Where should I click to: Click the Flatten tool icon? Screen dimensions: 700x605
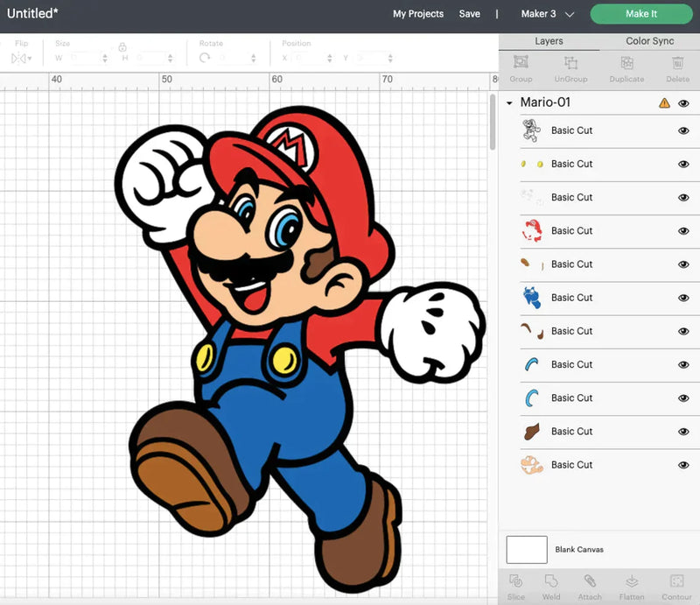(x=632, y=580)
